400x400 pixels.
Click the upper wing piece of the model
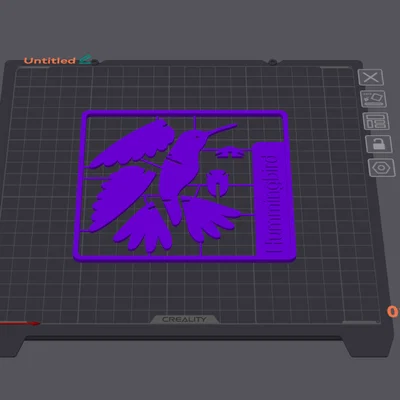point(133,143)
